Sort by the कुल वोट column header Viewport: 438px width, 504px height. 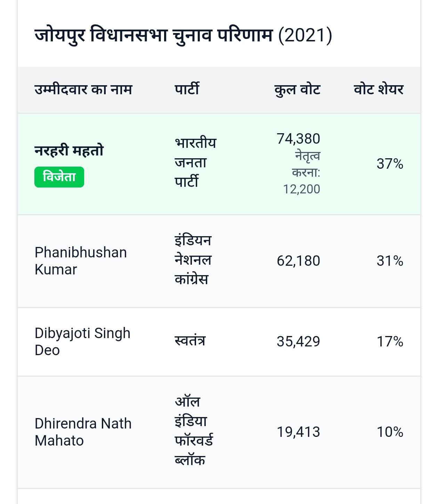(x=297, y=89)
